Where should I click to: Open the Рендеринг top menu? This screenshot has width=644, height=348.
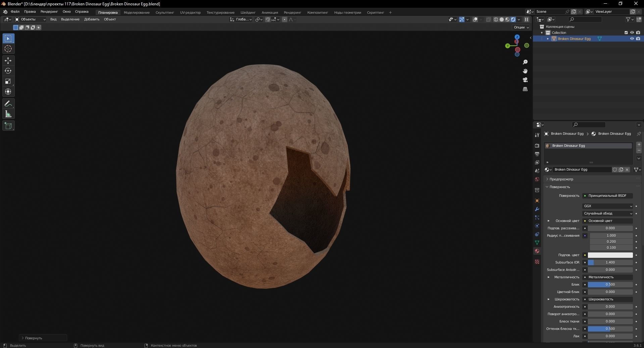[x=49, y=11]
